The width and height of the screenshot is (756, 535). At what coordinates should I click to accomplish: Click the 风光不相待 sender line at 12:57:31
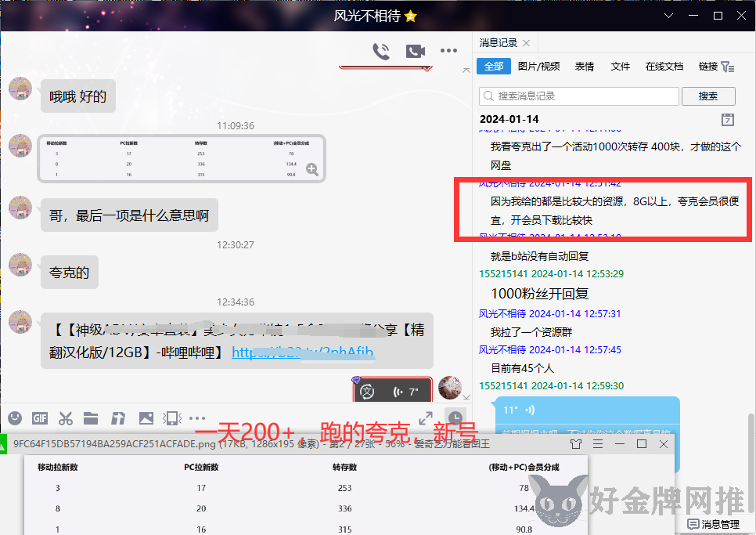[x=549, y=314]
